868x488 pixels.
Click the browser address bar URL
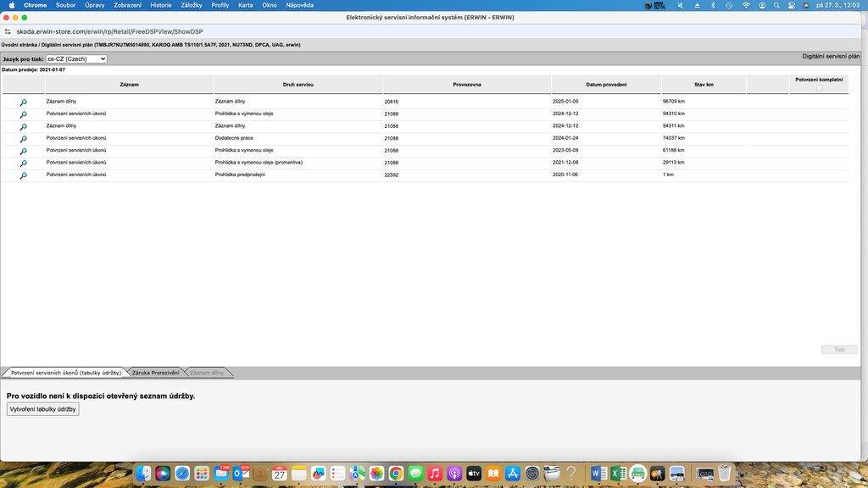(x=109, y=31)
